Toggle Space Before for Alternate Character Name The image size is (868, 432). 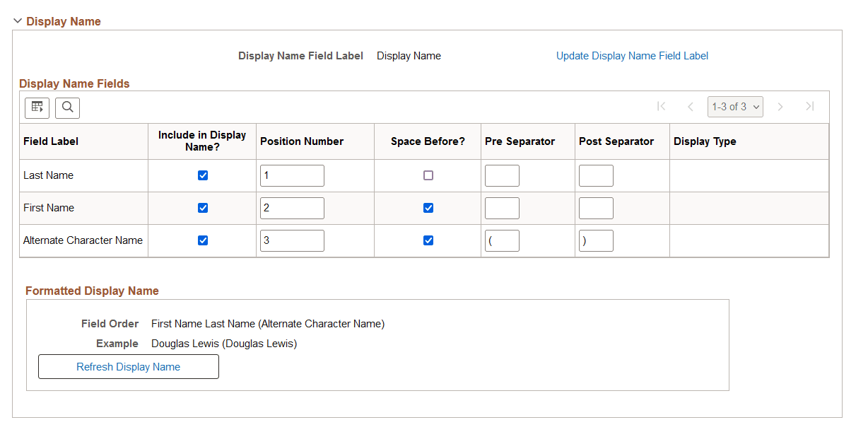(x=428, y=240)
